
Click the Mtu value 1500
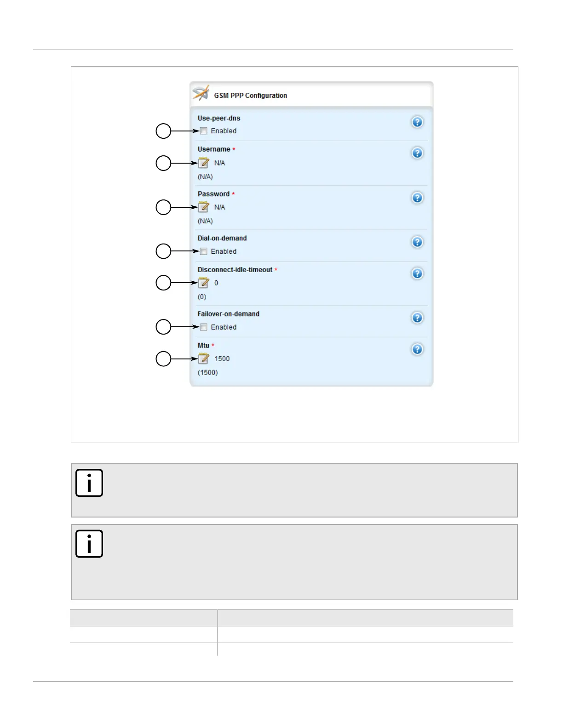tap(222, 359)
